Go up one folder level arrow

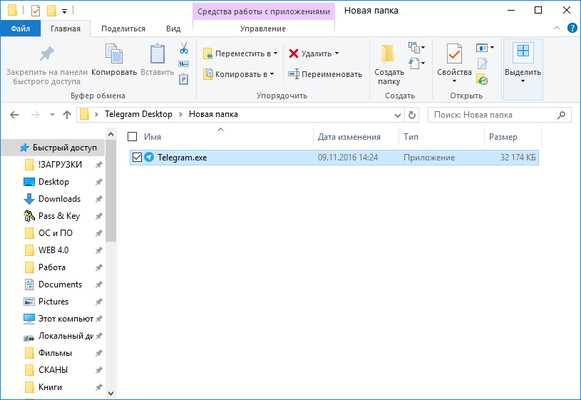click(x=67, y=115)
